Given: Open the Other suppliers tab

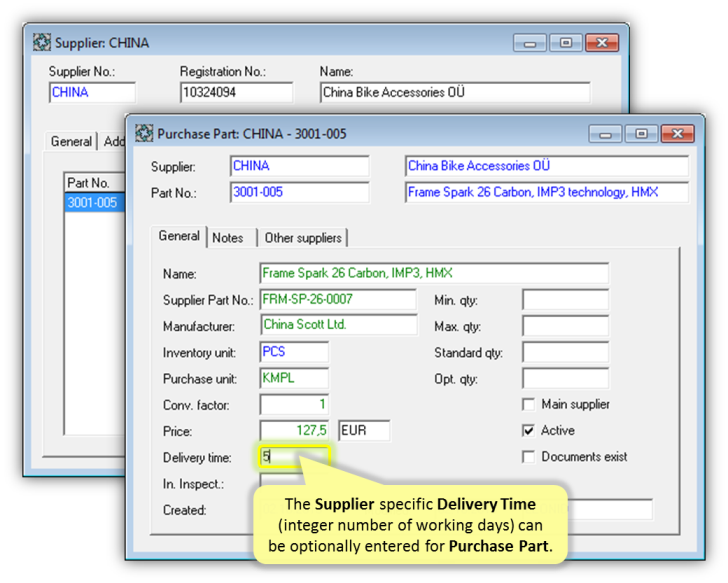Looking at the screenshot, I should (303, 237).
